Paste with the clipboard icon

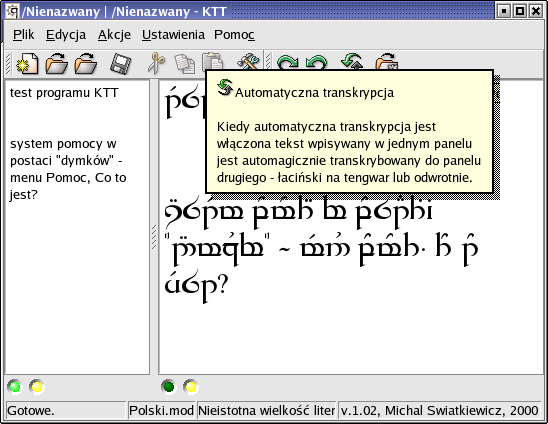pyautogui.click(x=212, y=62)
